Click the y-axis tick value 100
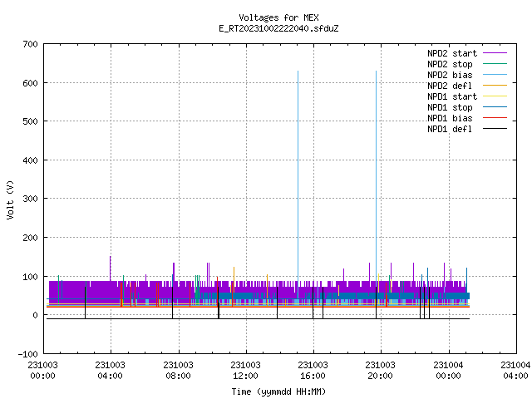 click(30, 277)
